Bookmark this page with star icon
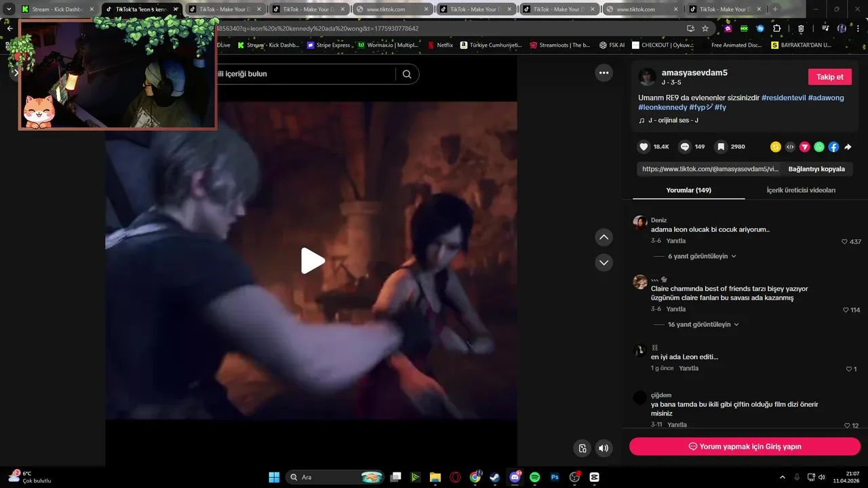 pos(705,28)
